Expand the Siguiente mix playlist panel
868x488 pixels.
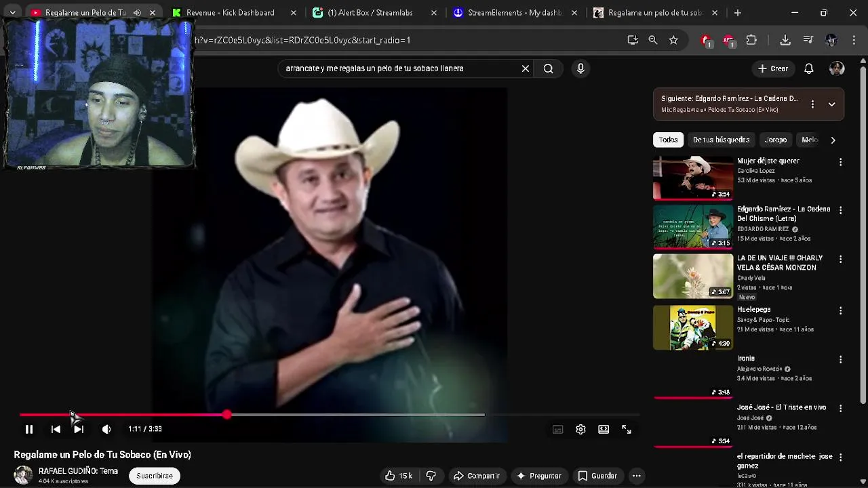coord(832,104)
